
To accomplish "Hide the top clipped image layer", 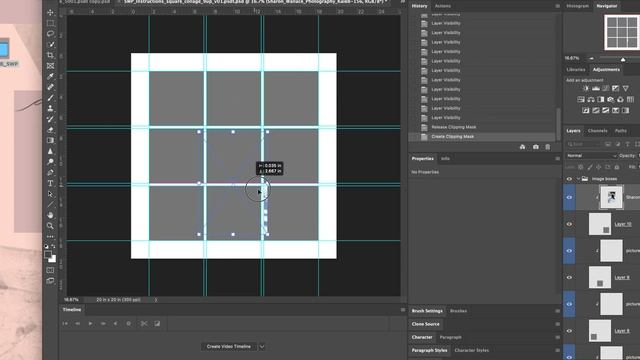I will point(569,197).
